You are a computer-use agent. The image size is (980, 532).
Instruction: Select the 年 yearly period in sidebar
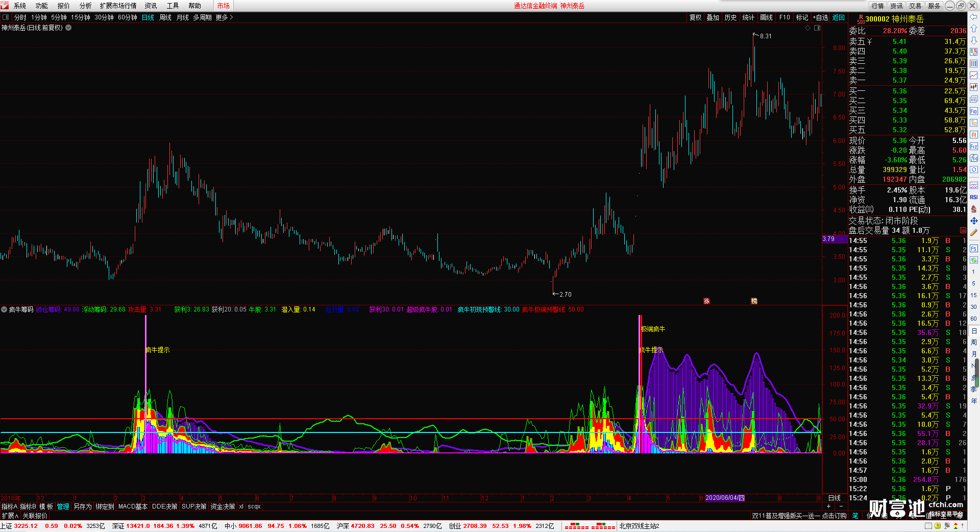click(973, 401)
